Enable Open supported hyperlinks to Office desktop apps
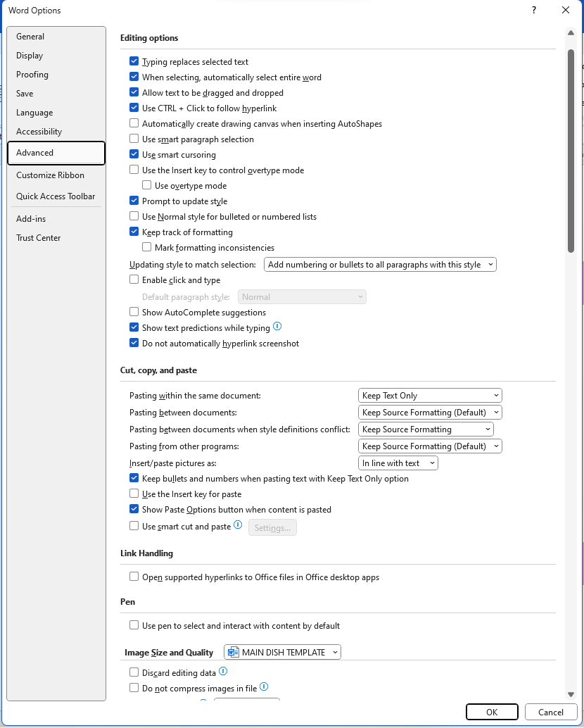Viewport: 584px width, 728px height. (134, 576)
